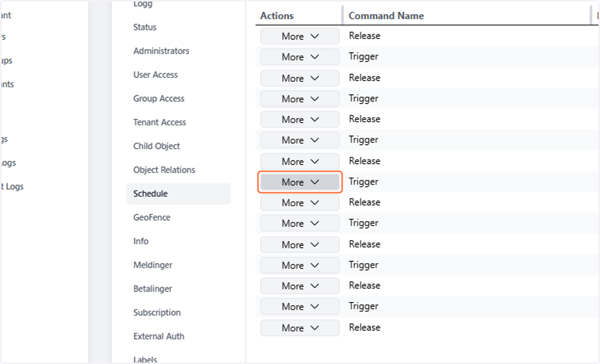Navigate to Object Relations
The image size is (600, 364).
tap(164, 170)
